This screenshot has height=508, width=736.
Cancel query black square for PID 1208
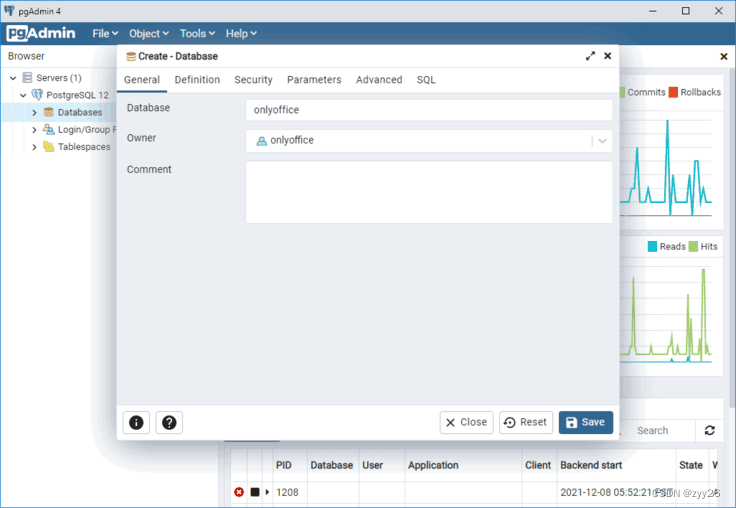click(255, 492)
